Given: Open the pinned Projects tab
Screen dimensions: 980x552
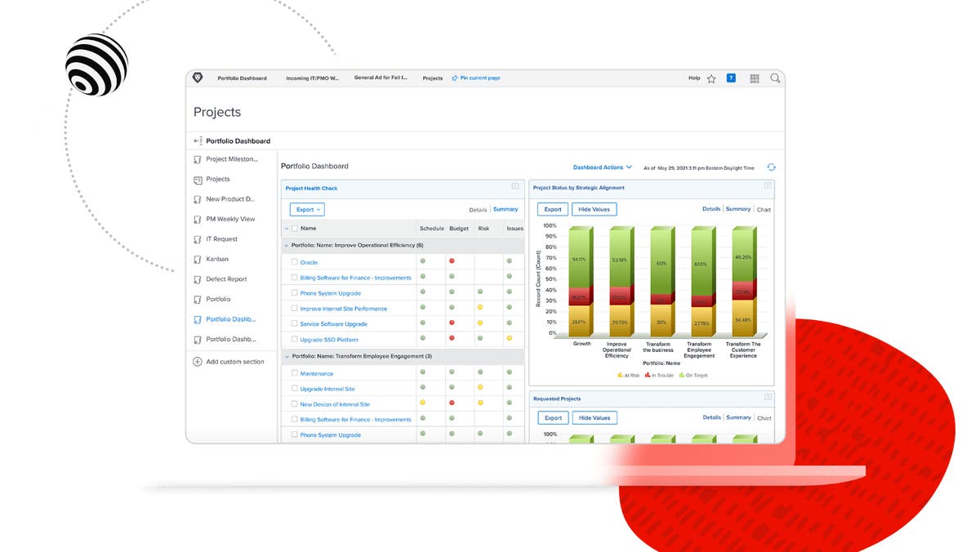Looking at the screenshot, I should point(433,78).
